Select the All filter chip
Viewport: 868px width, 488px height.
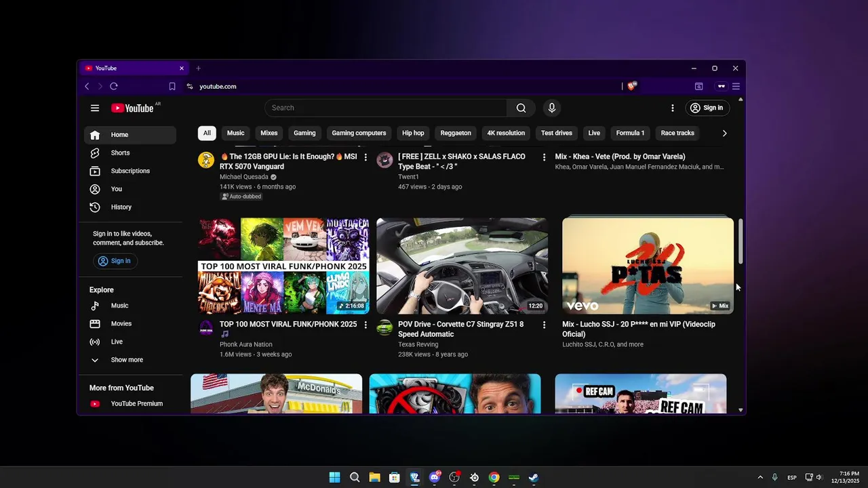pos(207,134)
